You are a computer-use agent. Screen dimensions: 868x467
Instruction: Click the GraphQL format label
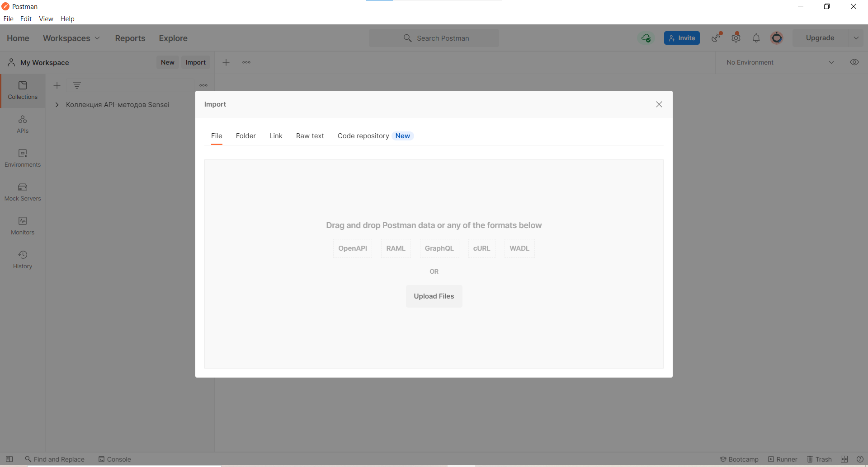click(x=439, y=248)
